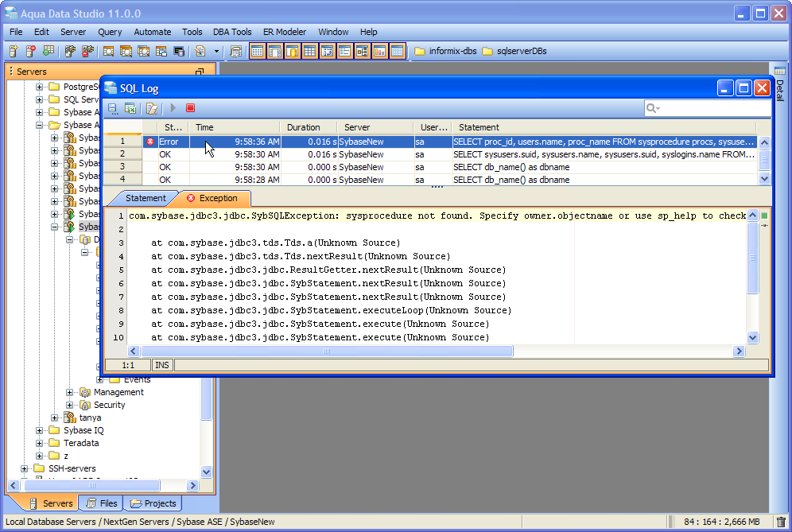
Task: Click the windowed table editor toolbar icon
Action: (x=161, y=51)
